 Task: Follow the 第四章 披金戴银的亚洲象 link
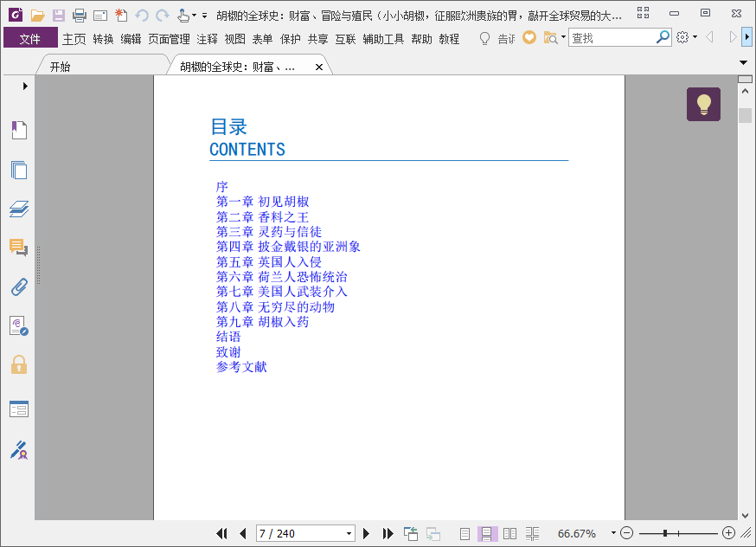click(288, 247)
